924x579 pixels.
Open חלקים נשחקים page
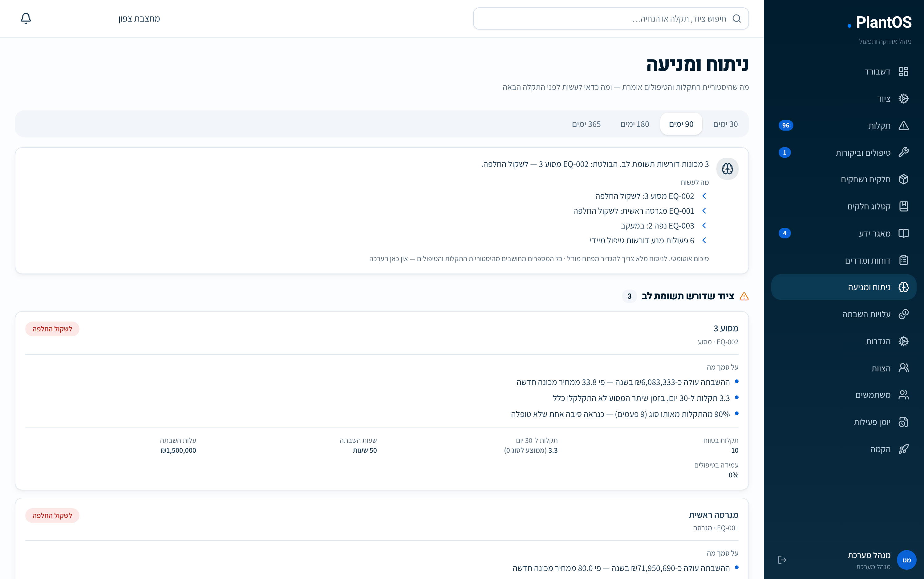(844, 179)
